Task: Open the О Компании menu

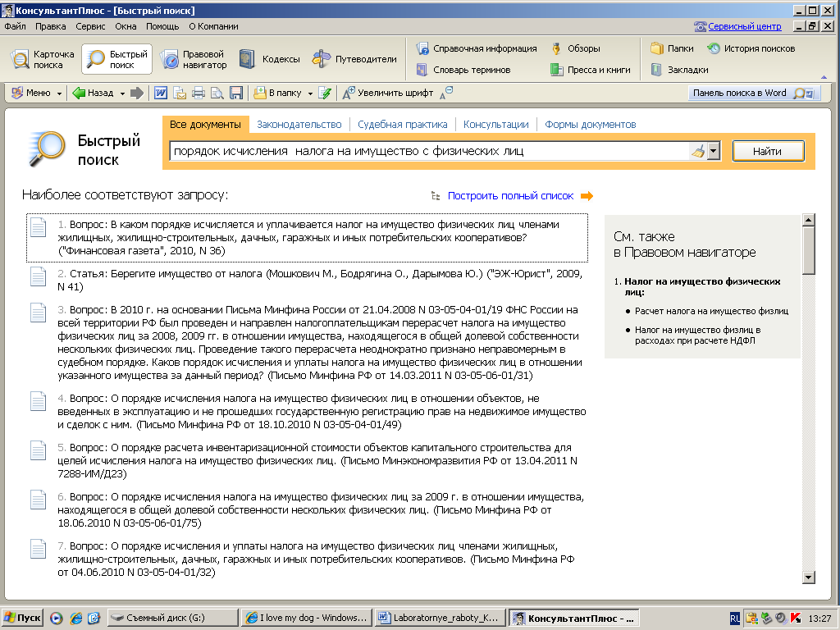Action: pyautogui.click(x=213, y=26)
